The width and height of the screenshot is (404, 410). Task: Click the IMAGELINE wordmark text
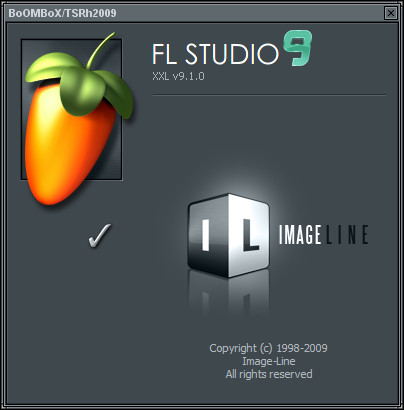tap(324, 235)
